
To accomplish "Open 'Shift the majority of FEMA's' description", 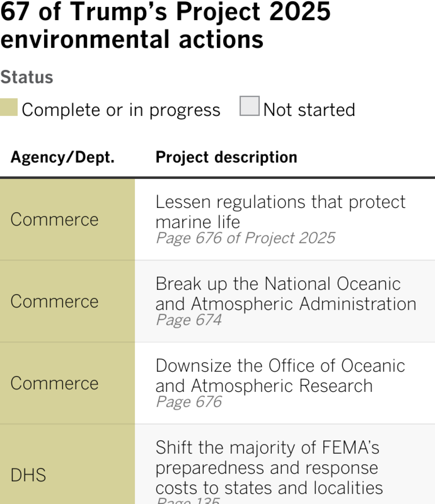I will tap(269, 467).
